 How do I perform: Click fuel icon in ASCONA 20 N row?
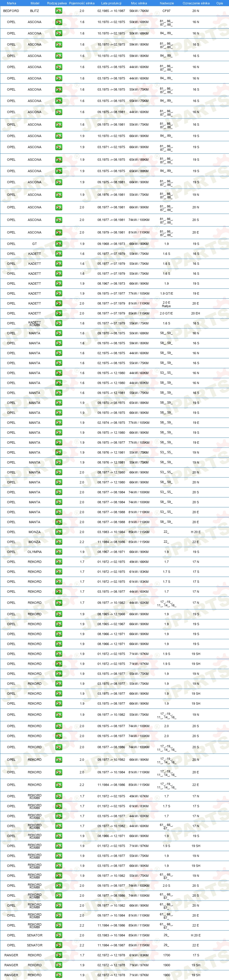tap(58, 207)
